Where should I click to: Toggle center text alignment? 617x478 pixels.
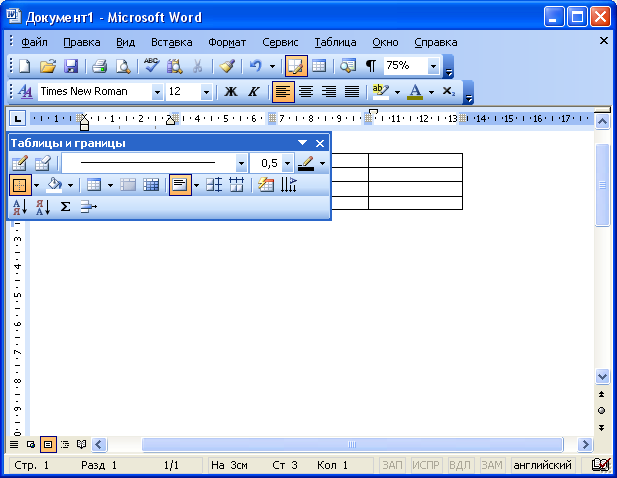[x=306, y=92]
